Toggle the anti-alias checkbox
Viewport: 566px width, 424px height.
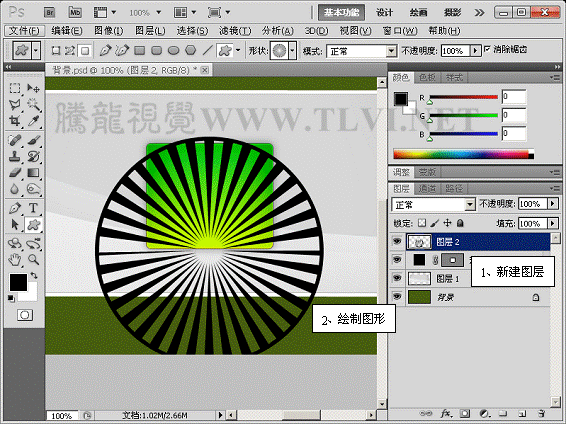pyautogui.click(x=487, y=49)
